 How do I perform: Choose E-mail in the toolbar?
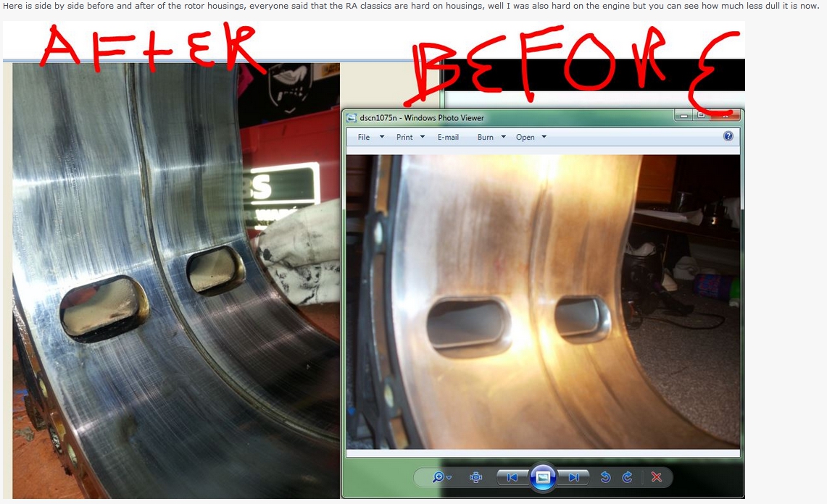pyautogui.click(x=448, y=137)
